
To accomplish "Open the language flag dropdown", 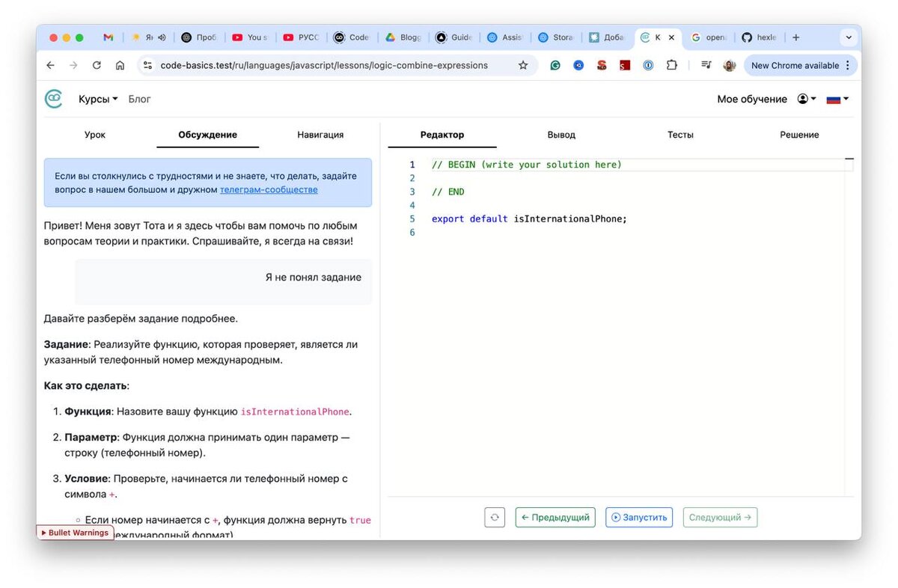I will click(x=837, y=99).
